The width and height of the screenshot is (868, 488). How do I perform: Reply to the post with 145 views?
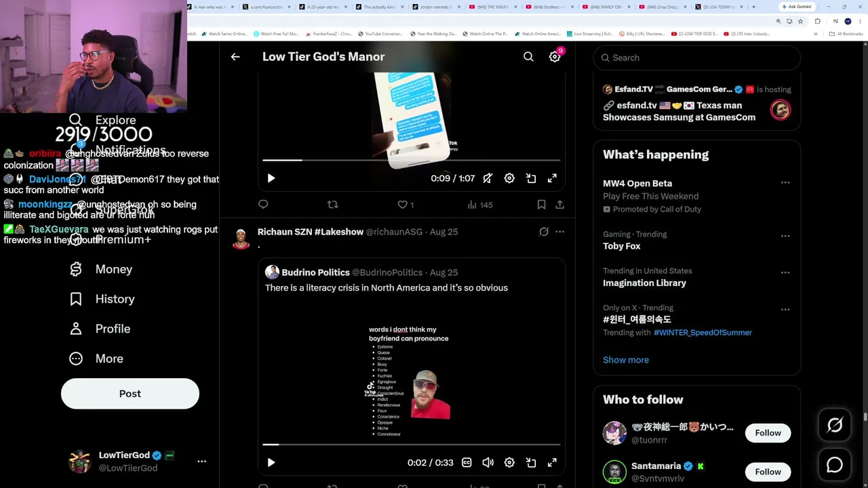pos(263,205)
